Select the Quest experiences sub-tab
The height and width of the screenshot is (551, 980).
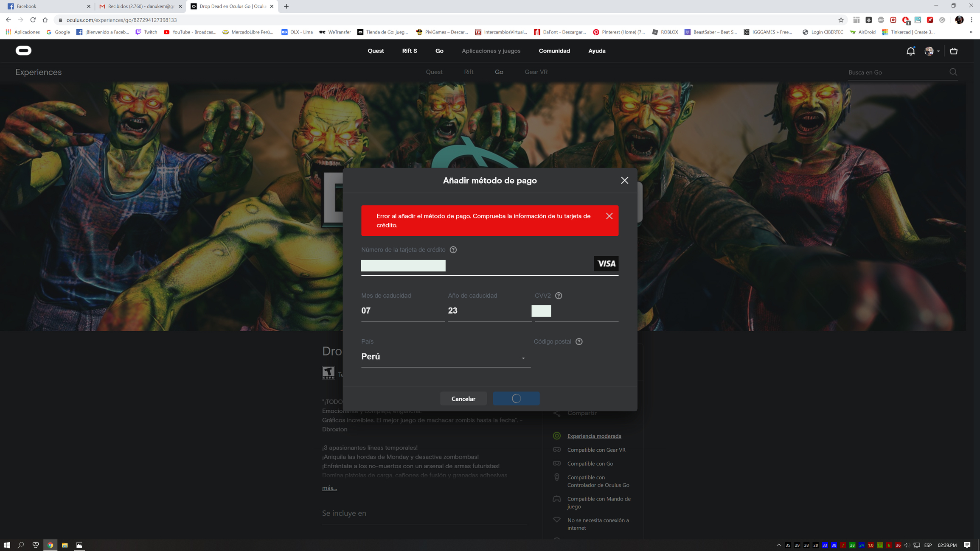tap(434, 72)
